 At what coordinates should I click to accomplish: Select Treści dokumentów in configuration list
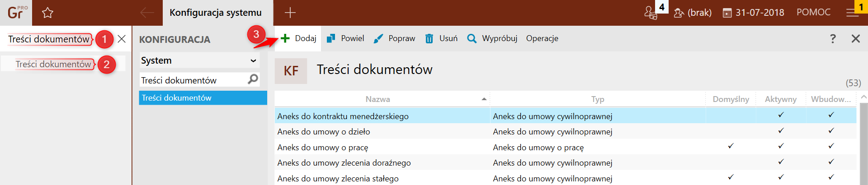(x=203, y=98)
